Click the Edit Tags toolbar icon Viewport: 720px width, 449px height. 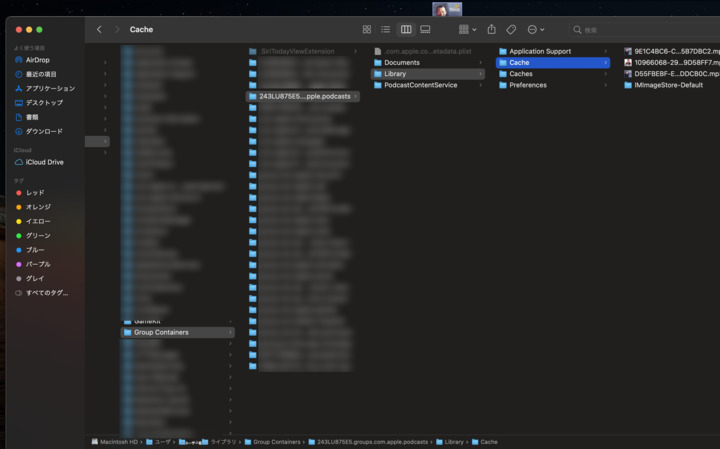[511, 30]
